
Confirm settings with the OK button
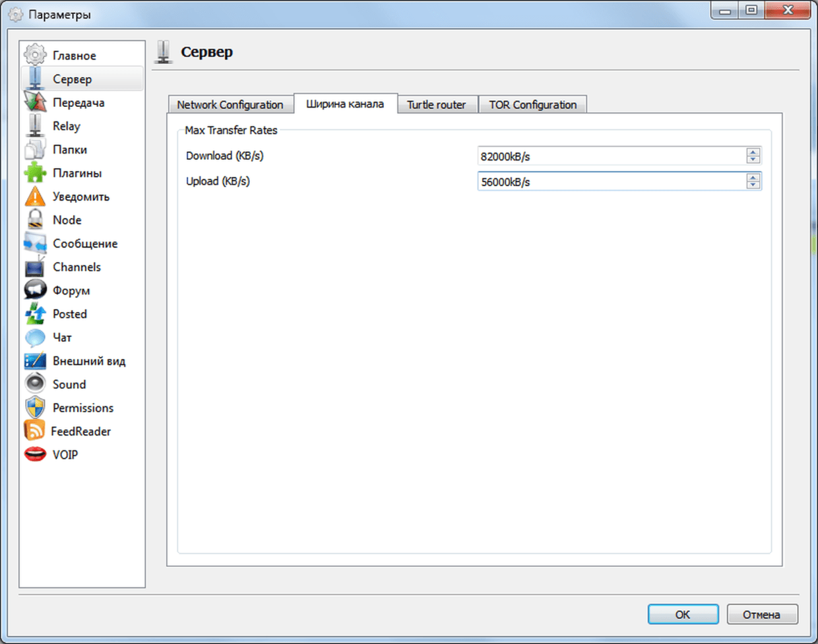point(683,614)
